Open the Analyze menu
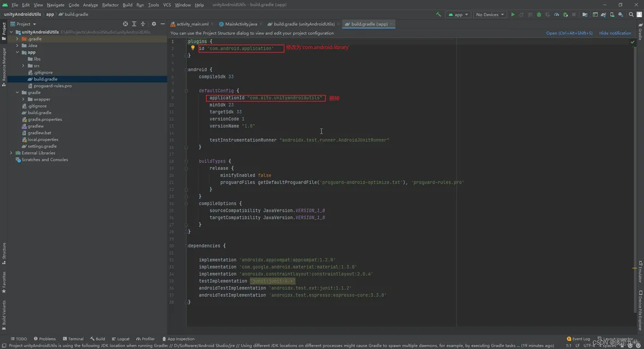The image size is (644, 349). coord(90,5)
